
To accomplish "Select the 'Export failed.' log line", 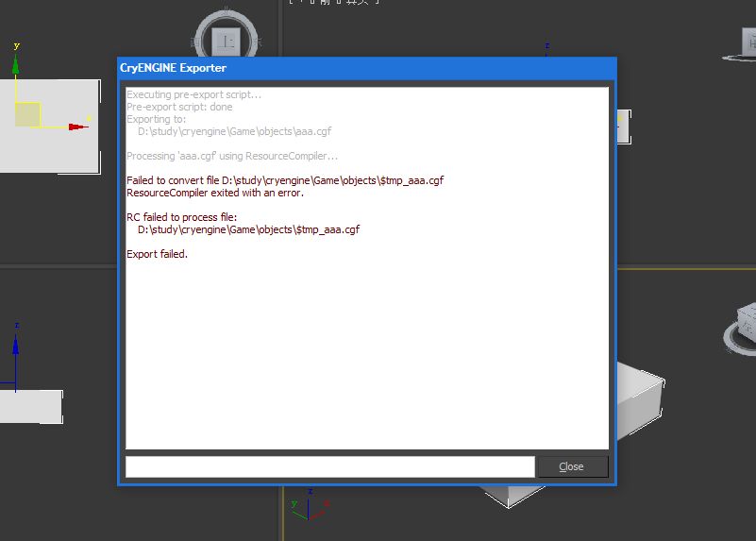I will click(x=158, y=254).
